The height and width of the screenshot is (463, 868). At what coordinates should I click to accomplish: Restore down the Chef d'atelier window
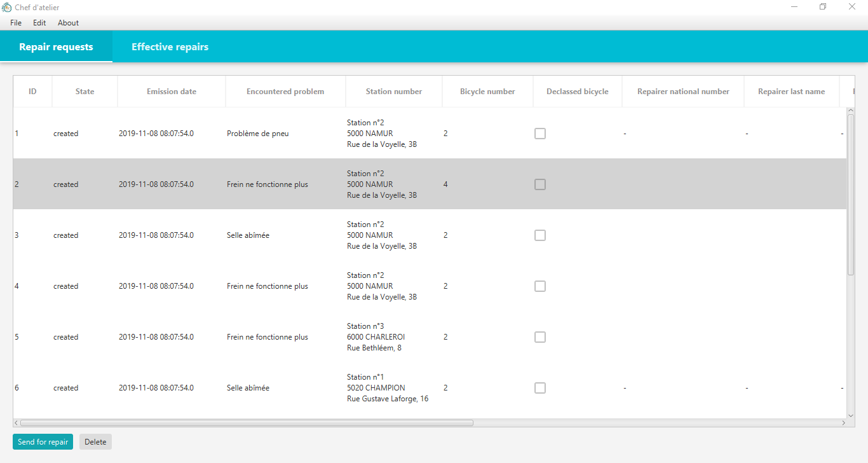click(x=823, y=6)
